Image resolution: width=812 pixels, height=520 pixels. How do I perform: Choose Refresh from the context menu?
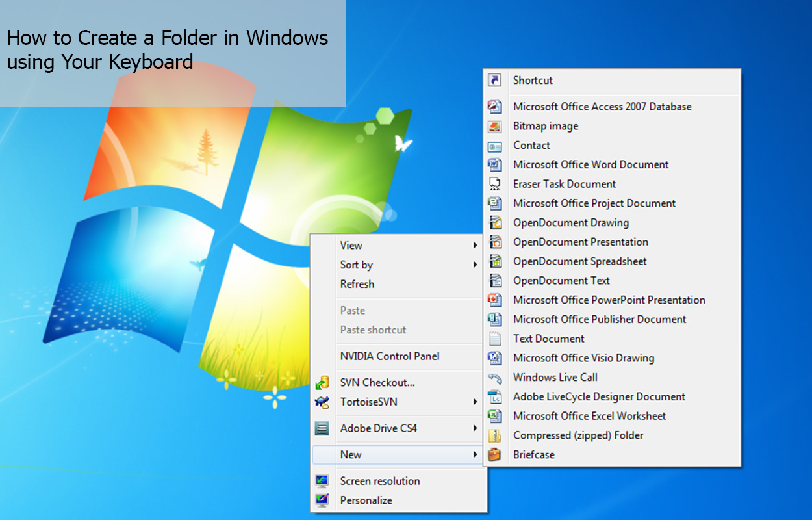coord(398,284)
